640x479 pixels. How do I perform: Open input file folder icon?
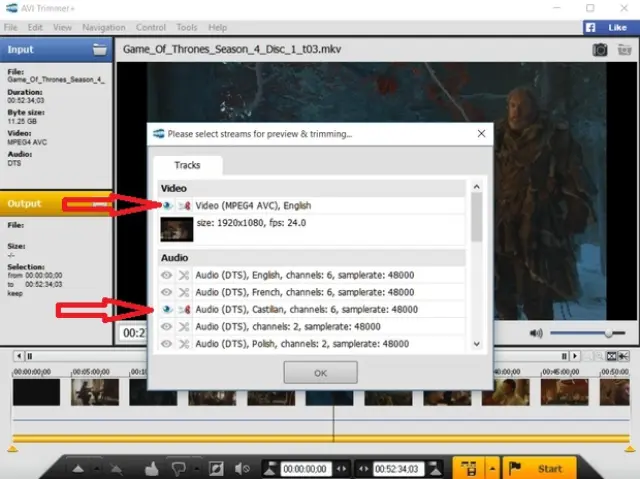click(99, 48)
